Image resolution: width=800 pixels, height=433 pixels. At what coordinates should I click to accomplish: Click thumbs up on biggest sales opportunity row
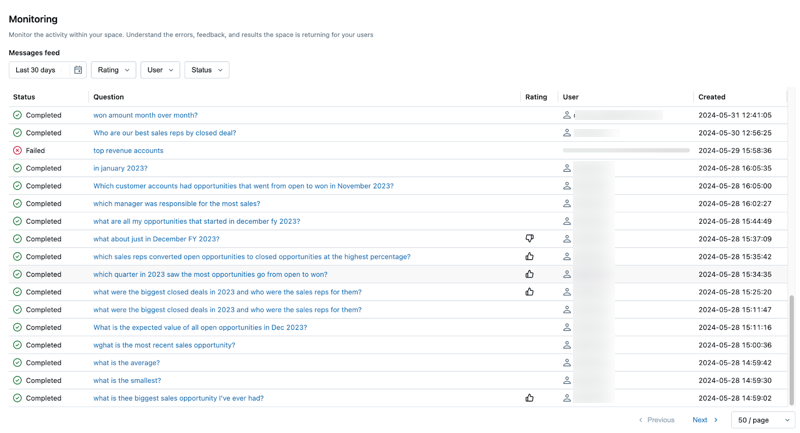coord(530,398)
